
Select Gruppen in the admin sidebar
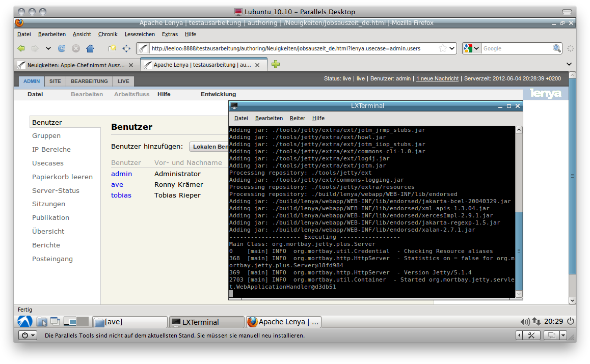(46, 136)
